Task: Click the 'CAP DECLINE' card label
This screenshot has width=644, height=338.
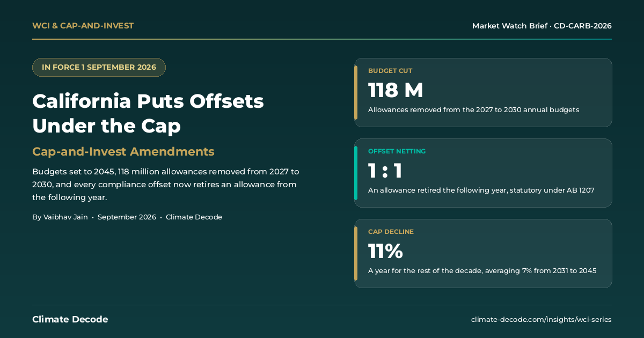Action: (x=391, y=232)
